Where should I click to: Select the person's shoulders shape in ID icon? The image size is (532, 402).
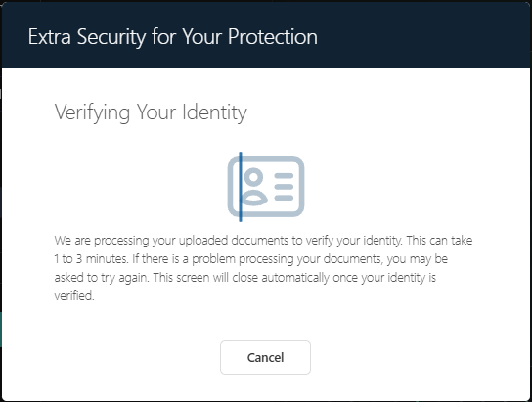tap(255, 199)
